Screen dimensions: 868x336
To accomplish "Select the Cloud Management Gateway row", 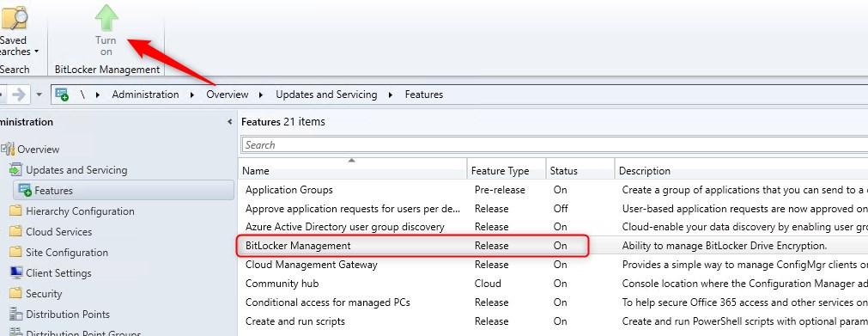I will (x=553, y=265).
